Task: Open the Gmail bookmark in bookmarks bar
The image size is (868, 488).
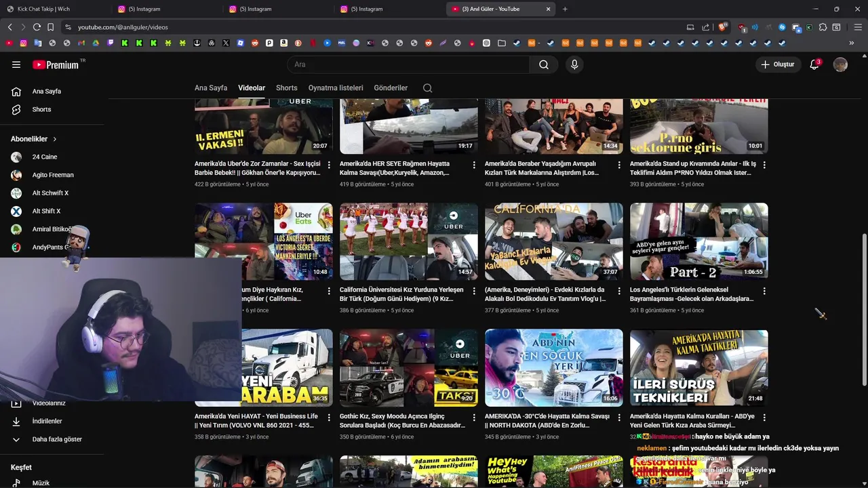Action: click(x=81, y=43)
